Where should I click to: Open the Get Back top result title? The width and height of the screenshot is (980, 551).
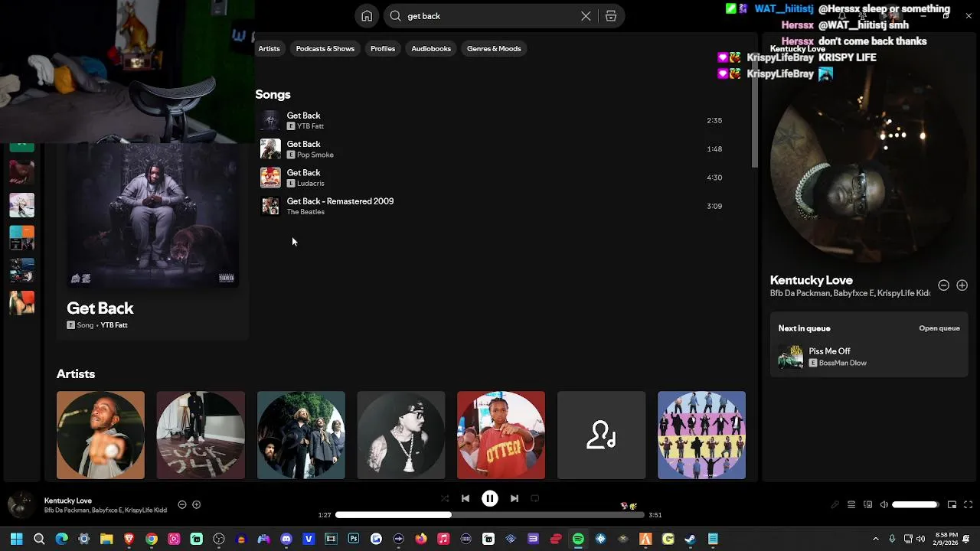pos(100,308)
